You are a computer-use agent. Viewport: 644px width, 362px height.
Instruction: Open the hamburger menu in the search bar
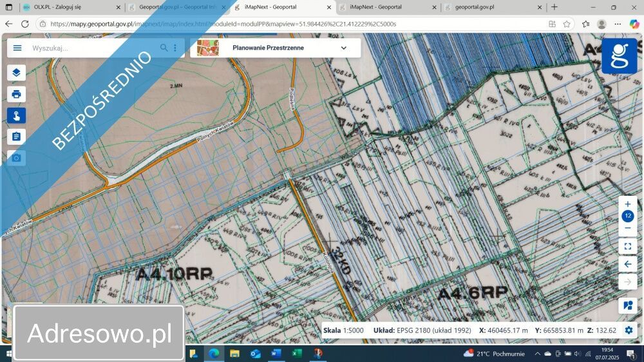pos(17,48)
